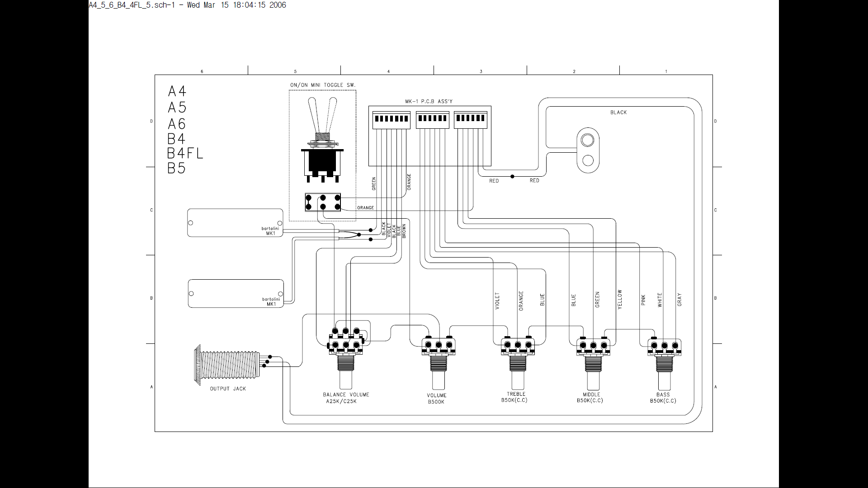Click the bass potentiometer drawing
This screenshot has height=488, width=868.
664,362
